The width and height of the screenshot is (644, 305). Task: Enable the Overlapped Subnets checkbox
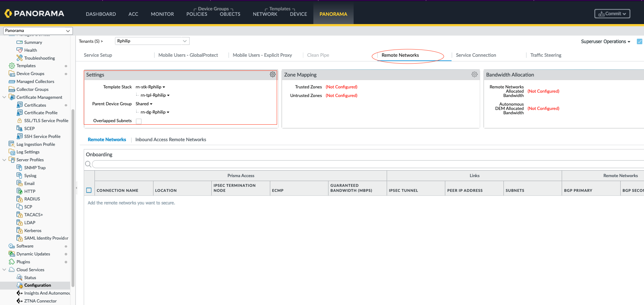pyautogui.click(x=139, y=121)
